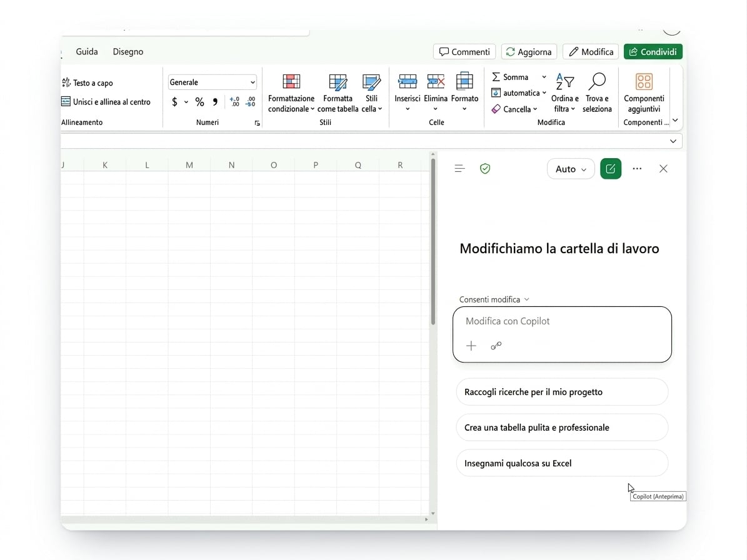Toggle Testo a capo wrapping
The height and width of the screenshot is (560, 747).
(88, 83)
